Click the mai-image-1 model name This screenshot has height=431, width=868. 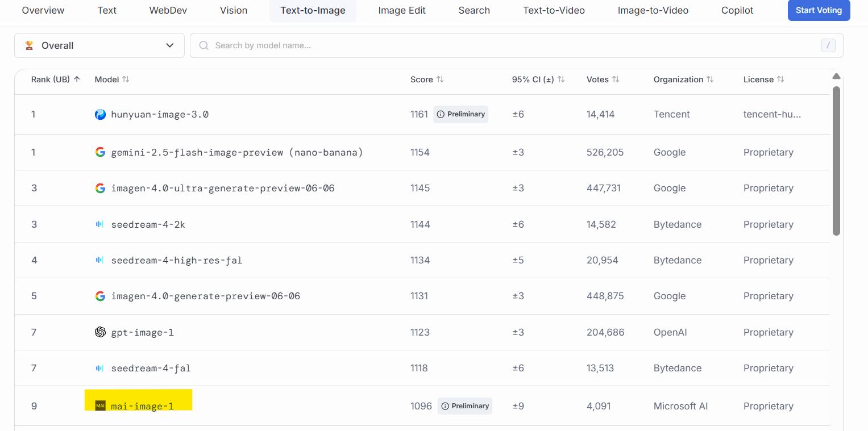point(143,406)
